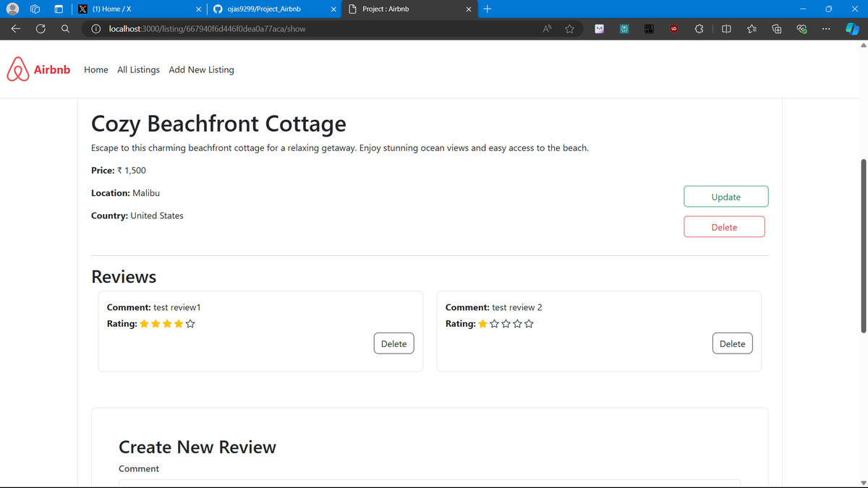Click the 'Location: Malibu' text

[125, 193]
